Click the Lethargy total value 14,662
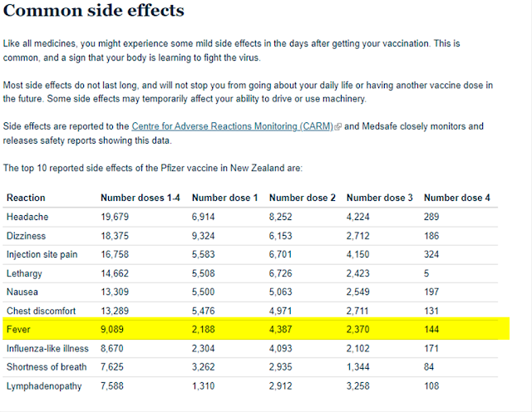532x412 pixels. coord(115,273)
